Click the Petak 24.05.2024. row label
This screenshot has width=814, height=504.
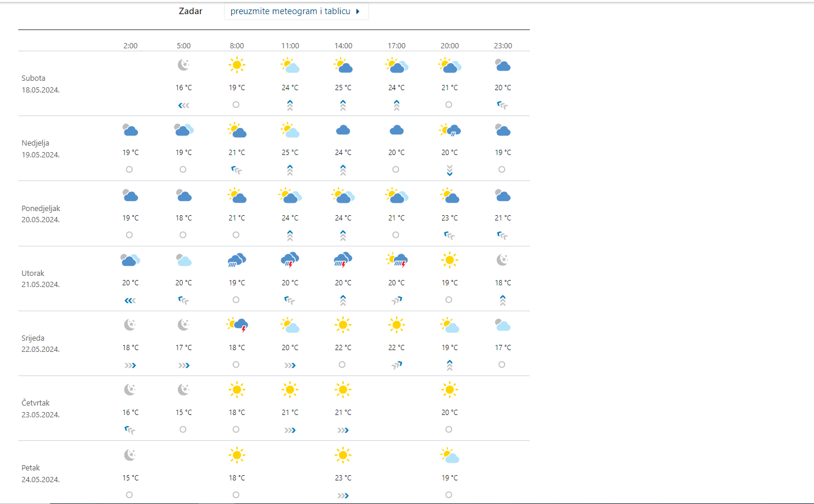[x=41, y=474]
